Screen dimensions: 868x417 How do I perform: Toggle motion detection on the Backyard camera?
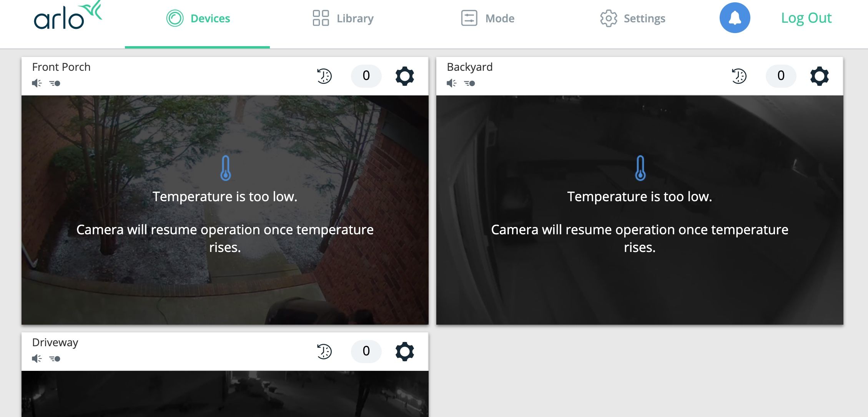pyautogui.click(x=469, y=83)
